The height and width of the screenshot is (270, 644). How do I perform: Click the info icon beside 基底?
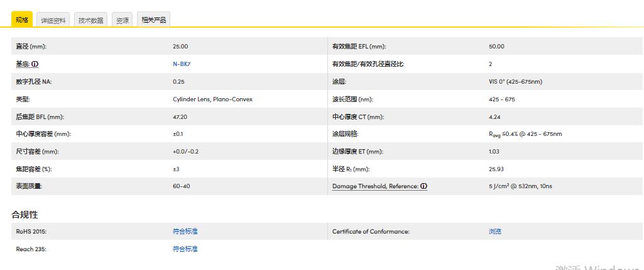click(35, 64)
